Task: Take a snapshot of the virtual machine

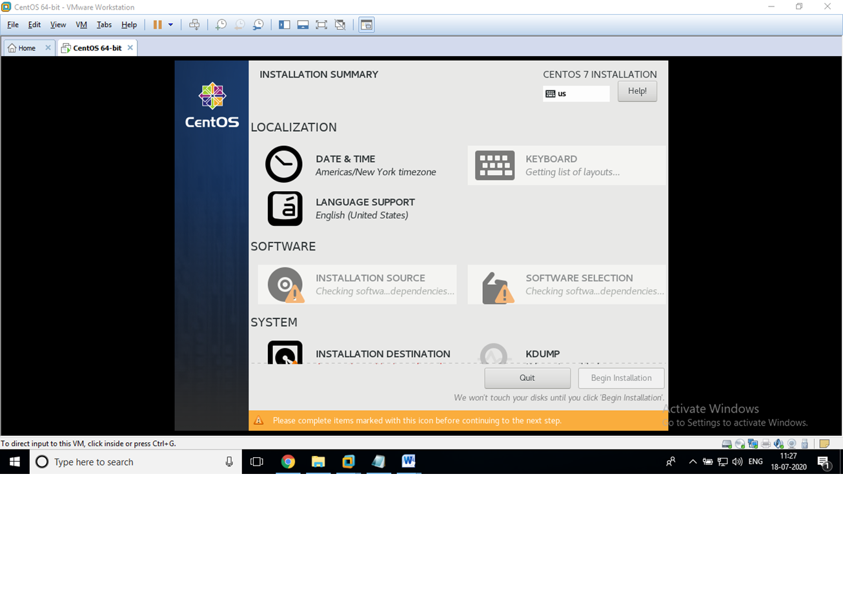Action: [220, 24]
